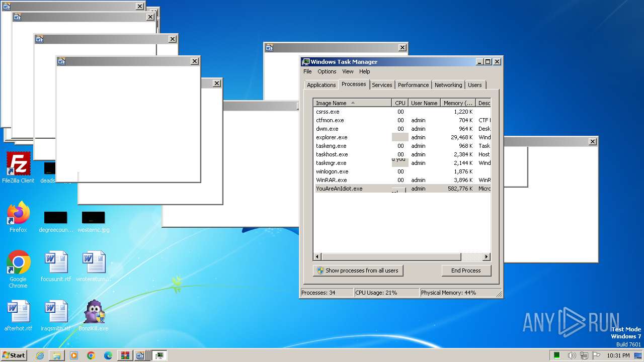The image size is (644, 362).
Task: Switch to the Services tab
Action: pyautogui.click(x=382, y=85)
